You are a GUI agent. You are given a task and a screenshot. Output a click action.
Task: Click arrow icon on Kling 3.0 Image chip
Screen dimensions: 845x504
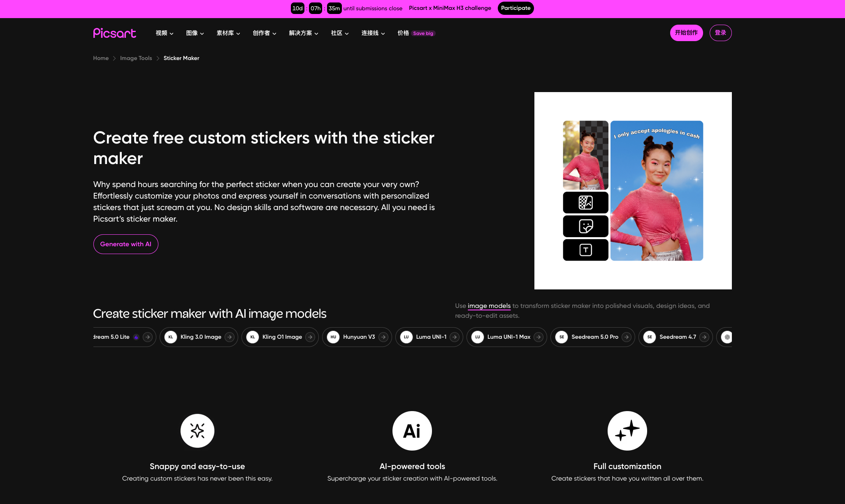tap(230, 337)
